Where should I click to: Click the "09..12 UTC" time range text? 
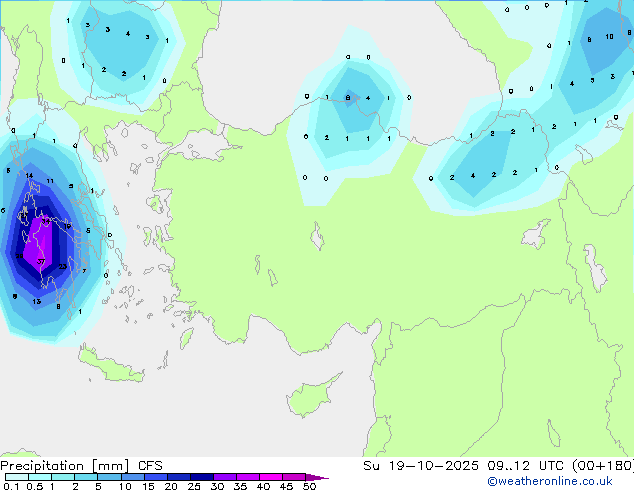coord(525,466)
